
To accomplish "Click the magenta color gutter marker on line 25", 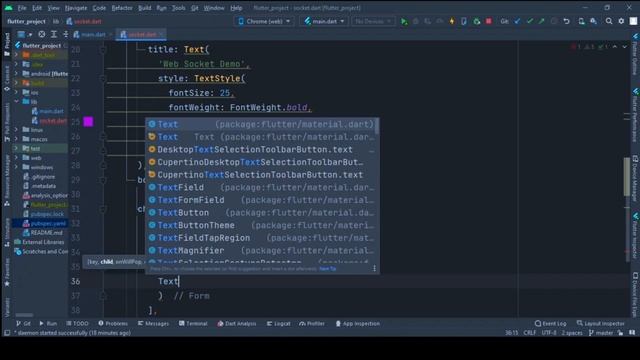I will click(88, 122).
